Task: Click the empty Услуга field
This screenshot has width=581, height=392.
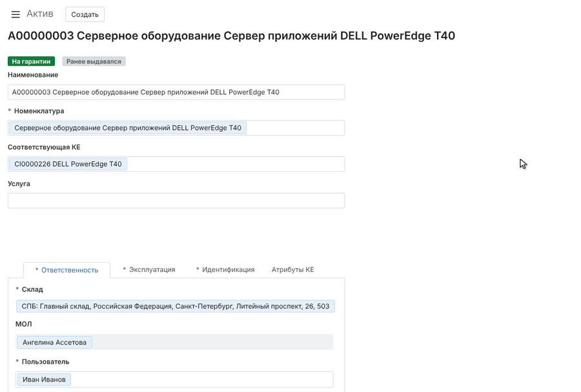Action: pyautogui.click(x=176, y=200)
